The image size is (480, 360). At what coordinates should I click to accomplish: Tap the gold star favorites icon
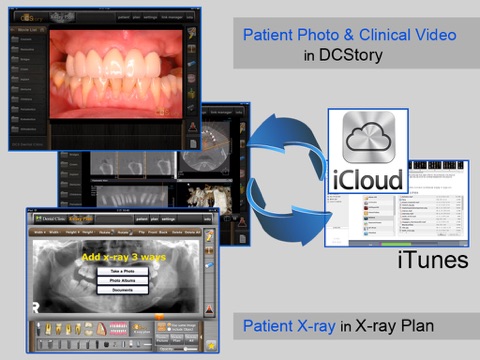pyautogui.click(x=211, y=346)
